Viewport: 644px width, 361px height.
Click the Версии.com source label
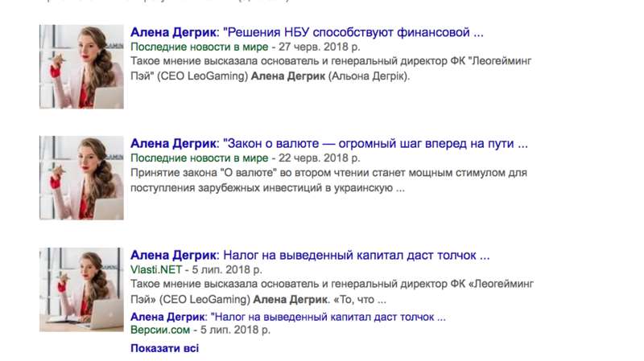point(160,330)
